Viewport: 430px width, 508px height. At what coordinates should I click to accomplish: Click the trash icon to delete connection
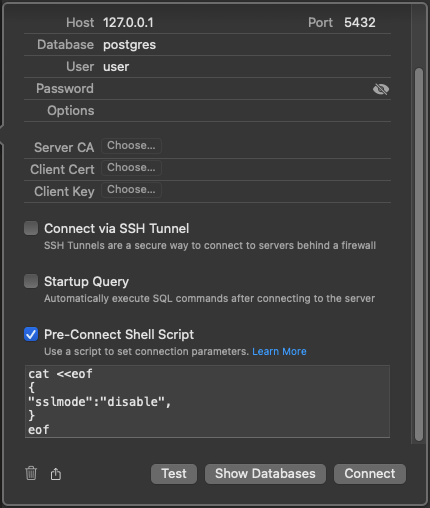pos(31,473)
